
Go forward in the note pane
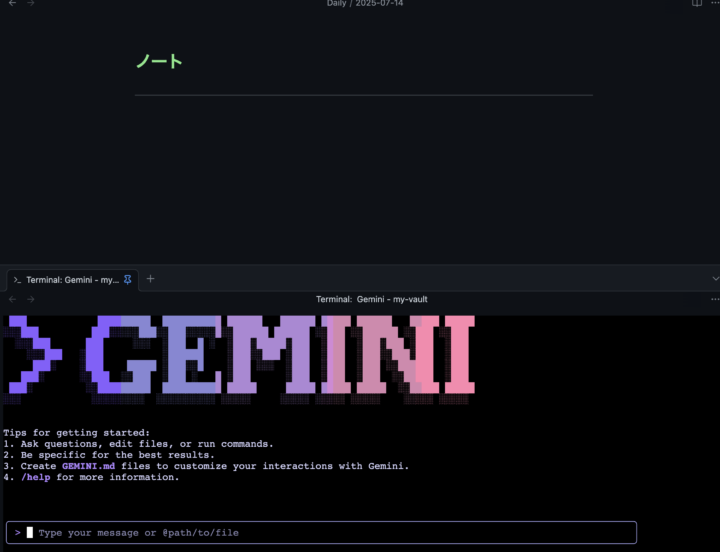click(31, 3)
